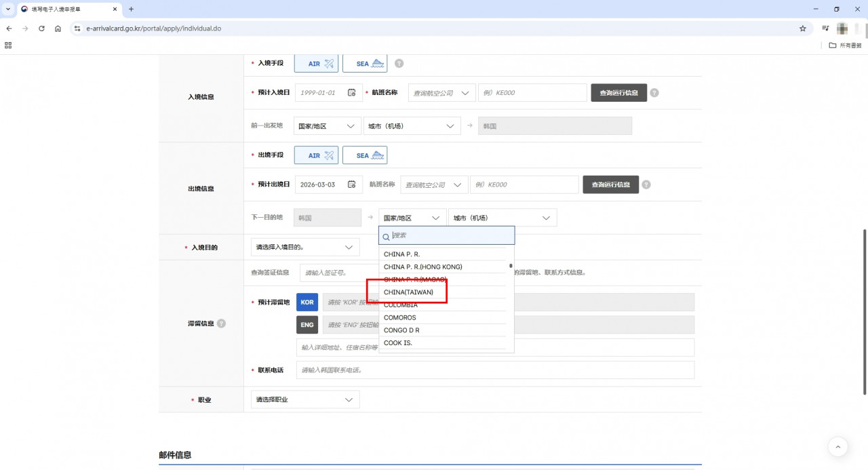Toggle KOR address input mode
Viewport: 868px width, 470px height.
[307, 302]
